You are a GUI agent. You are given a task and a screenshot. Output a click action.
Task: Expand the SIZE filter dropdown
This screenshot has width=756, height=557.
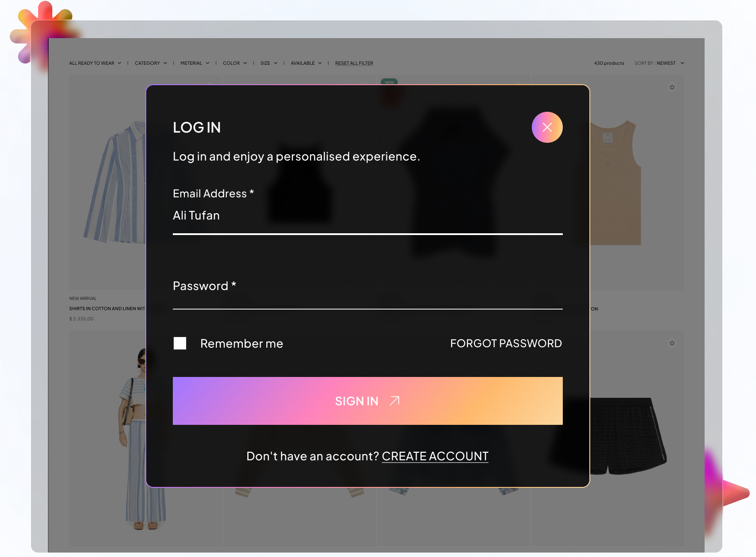tap(268, 63)
